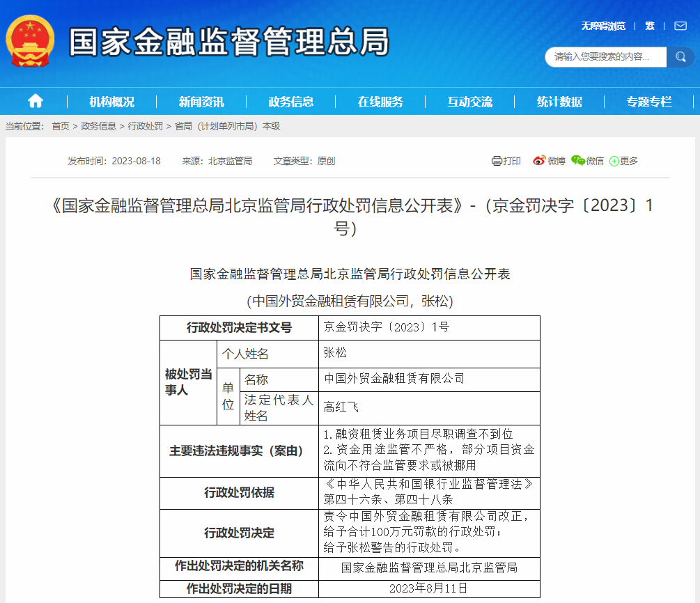Click the green 更多 plus icon
Screen dimensions: 700x603
coord(614,162)
